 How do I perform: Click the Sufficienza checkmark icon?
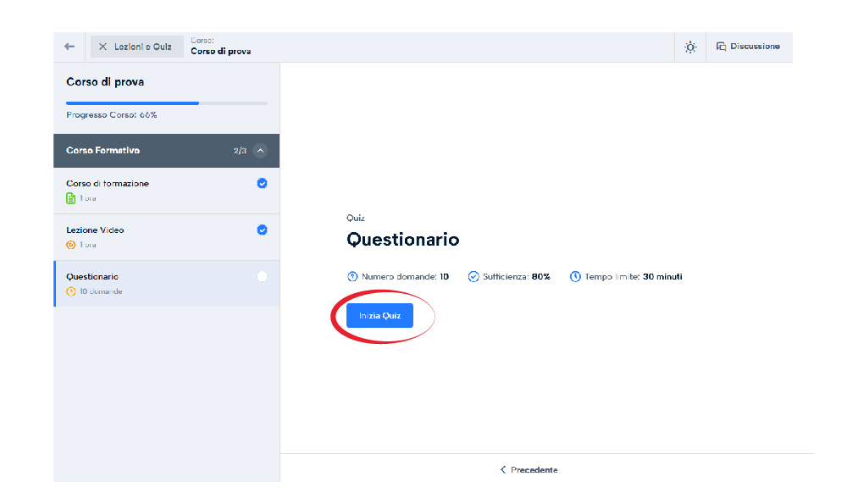coord(473,276)
